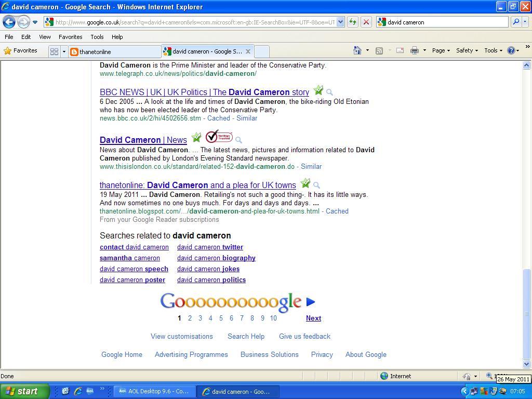Open the search provider dropdown arrow
Viewport: 532px width, 399px height.
coord(525,22)
